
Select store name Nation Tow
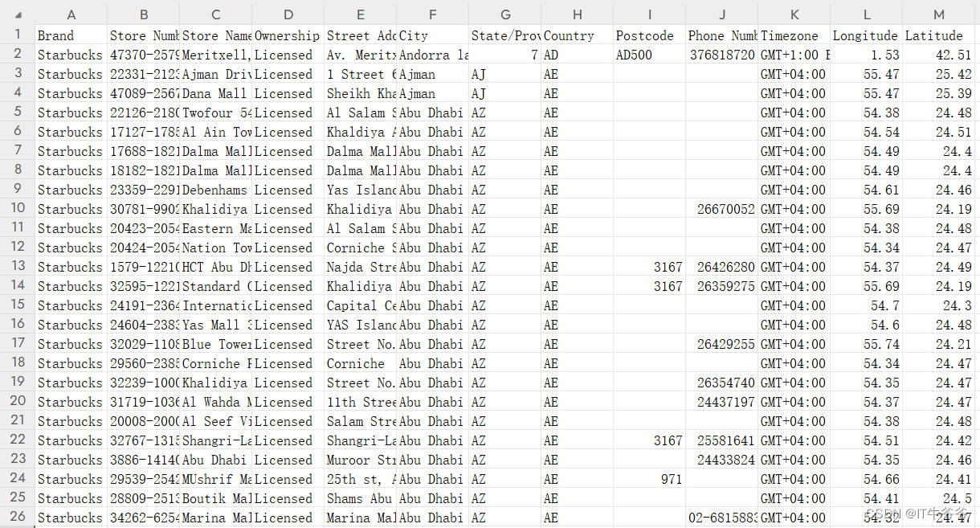(215, 248)
